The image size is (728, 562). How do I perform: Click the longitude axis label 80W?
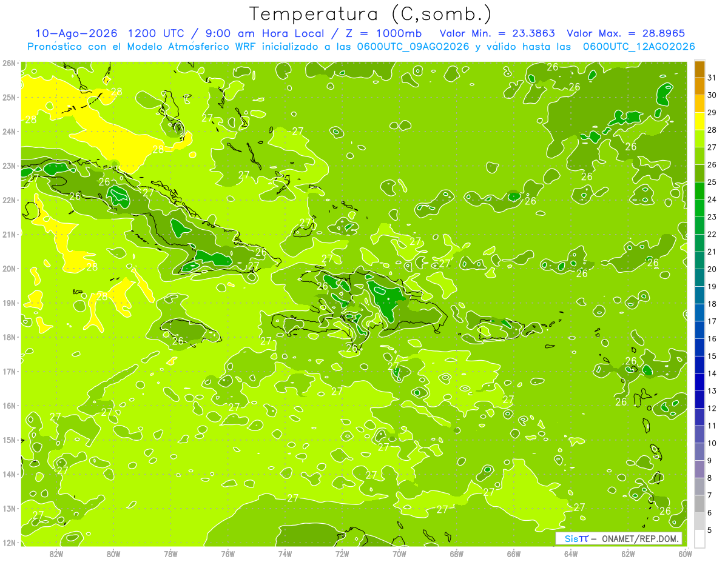(113, 554)
